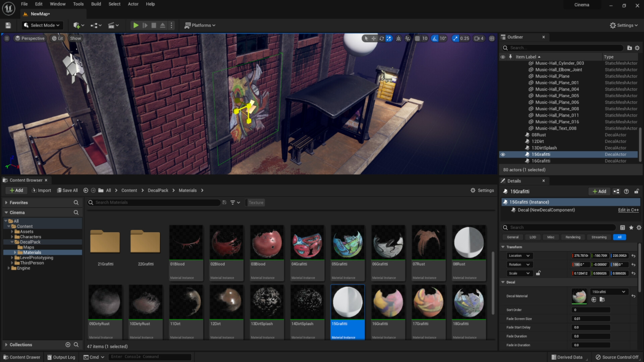Toggle snap rotation at 10 degrees
The width and height of the screenshot is (644, 362).
[435, 38]
